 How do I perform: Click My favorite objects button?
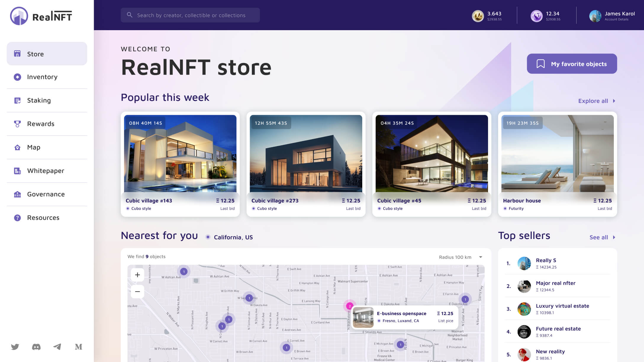(x=571, y=64)
